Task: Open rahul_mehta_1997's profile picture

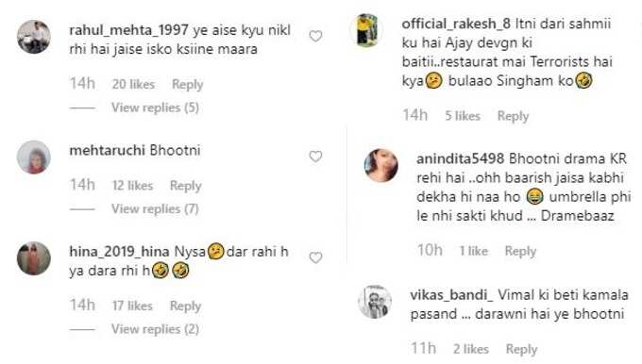Action: pos(34,37)
